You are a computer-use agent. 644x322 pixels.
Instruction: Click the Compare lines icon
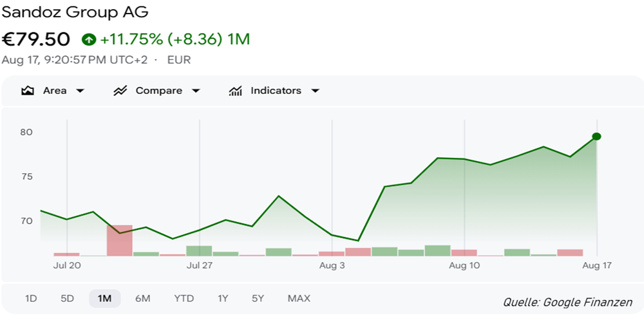pos(120,91)
